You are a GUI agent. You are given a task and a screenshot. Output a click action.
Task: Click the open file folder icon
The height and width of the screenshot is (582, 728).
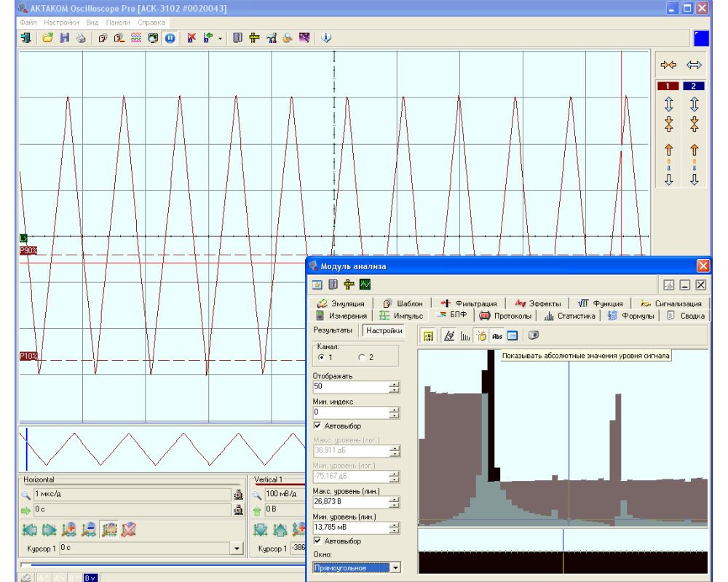[x=47, y=38]
